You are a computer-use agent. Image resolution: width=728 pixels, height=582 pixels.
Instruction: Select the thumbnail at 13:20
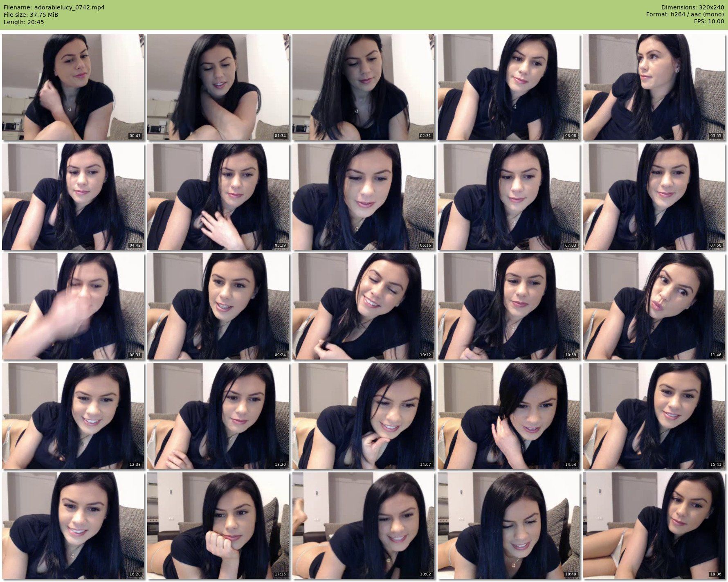[x=218, y=416]
